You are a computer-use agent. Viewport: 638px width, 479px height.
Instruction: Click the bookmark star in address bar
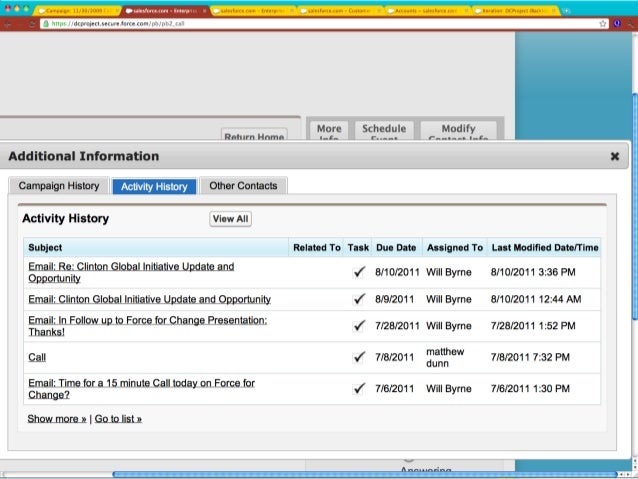(602, 23)
